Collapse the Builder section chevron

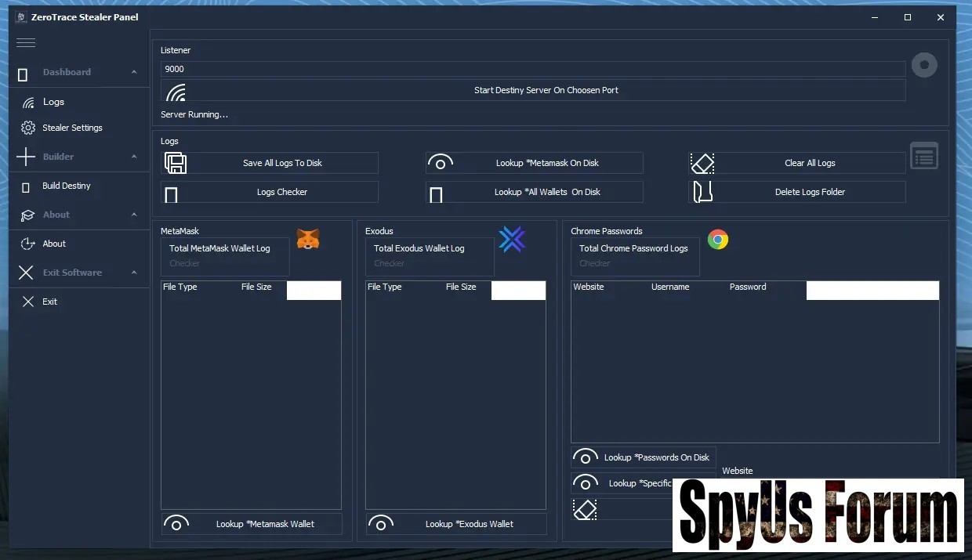pyautogui.click(x=134, y=157)
